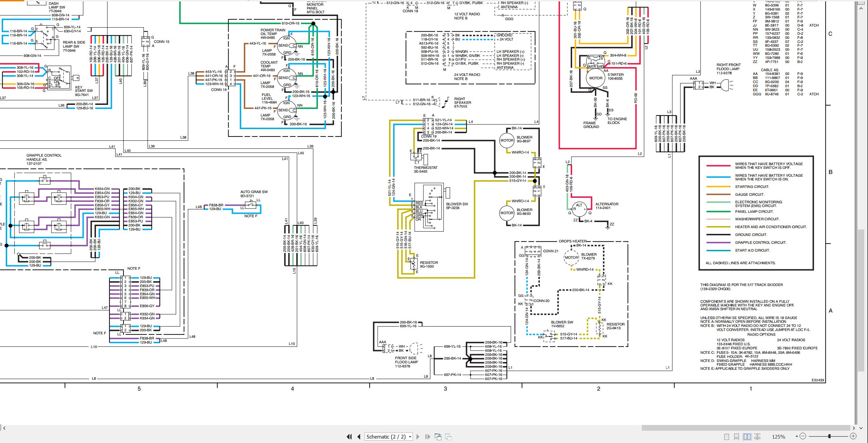Click the RIGHT FRONT FLOOD LAMP label
868x443 pixels.
click(728, 67)
